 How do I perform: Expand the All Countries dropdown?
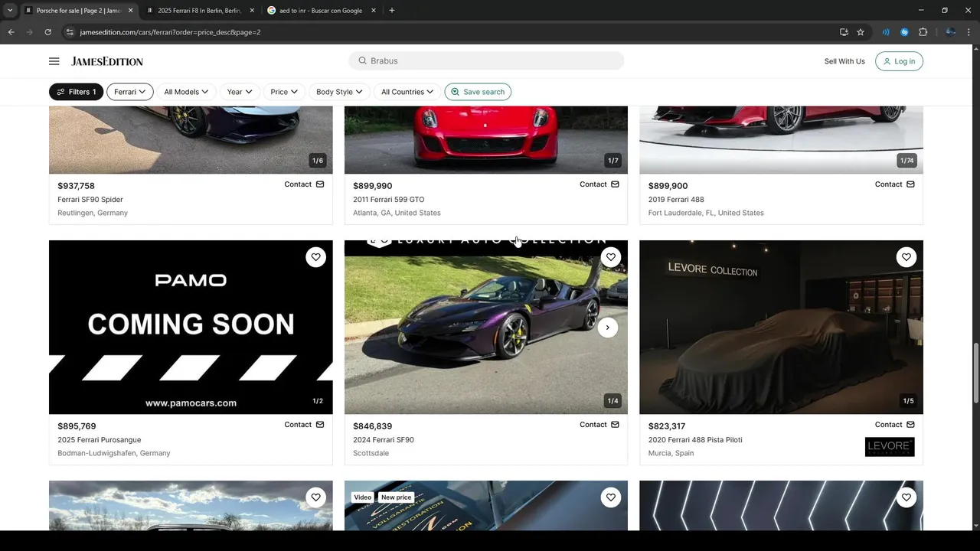tap(407, 92)
